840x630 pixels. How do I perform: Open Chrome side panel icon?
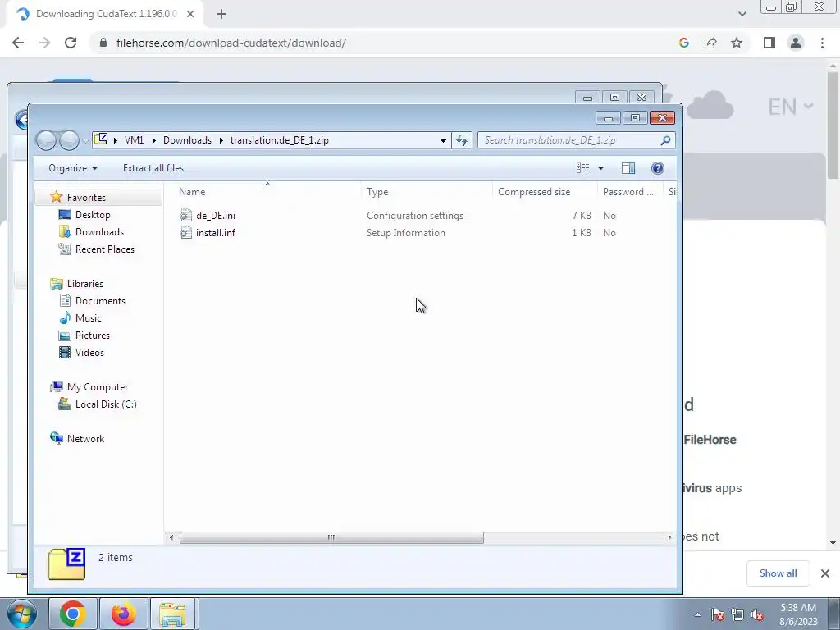(x=769, y=43)
